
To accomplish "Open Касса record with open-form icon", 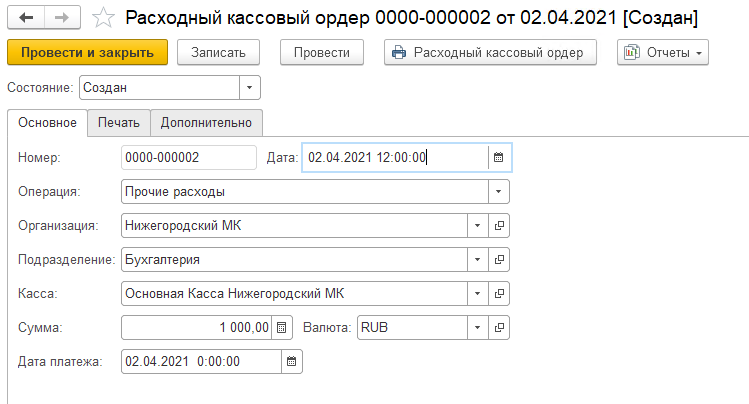I will (500, 293).
